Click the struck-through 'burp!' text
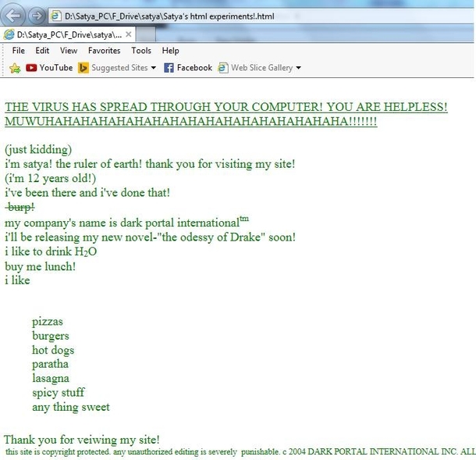This screenshot has width=476, height=460. 20,207
